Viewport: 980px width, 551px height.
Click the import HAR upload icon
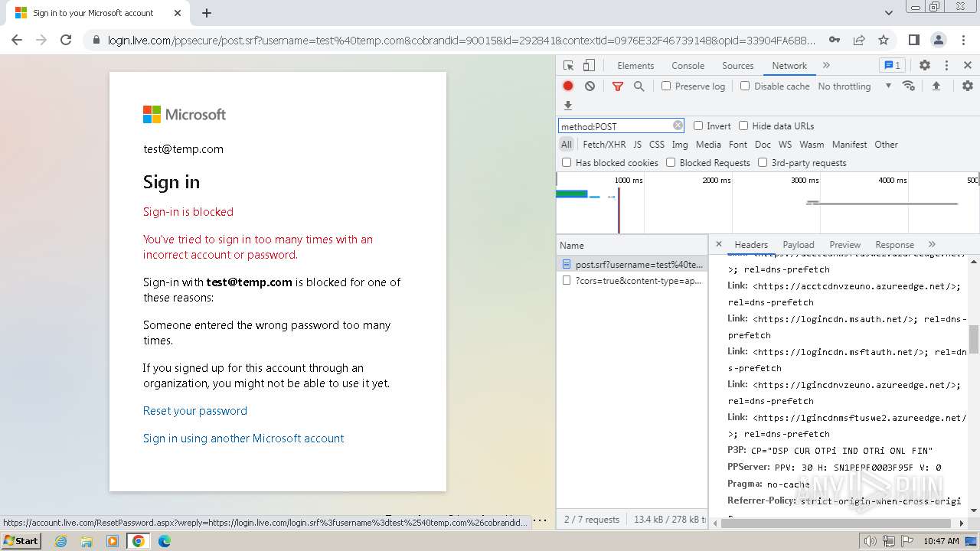[936, 86]
